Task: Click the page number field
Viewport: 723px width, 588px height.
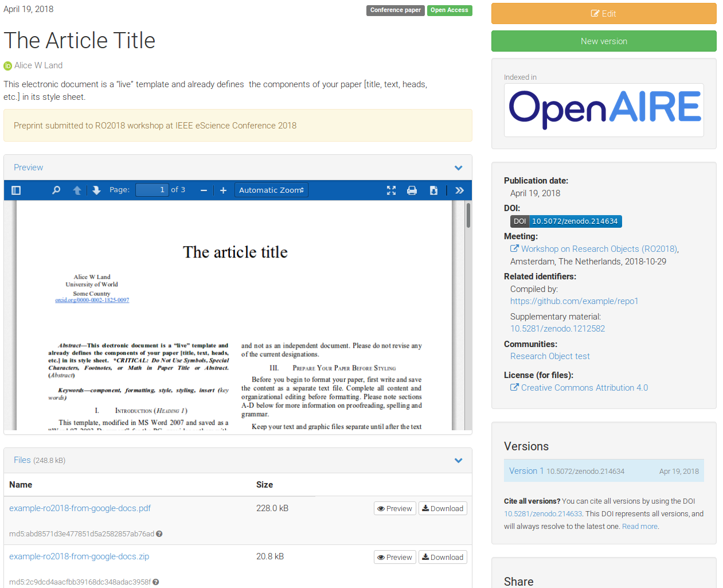Action: [152, 190]
